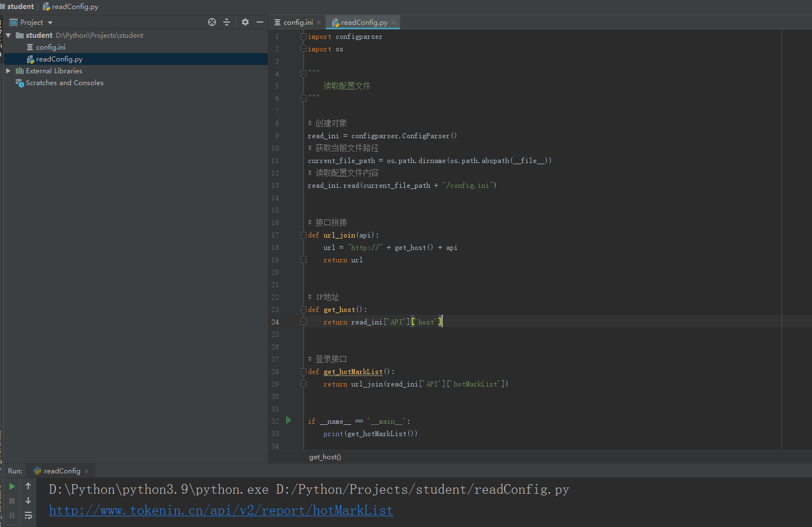Open Scratches and Consoles
Image resolution: width=812 pixels, height=527 pixels.
[64, 83]
